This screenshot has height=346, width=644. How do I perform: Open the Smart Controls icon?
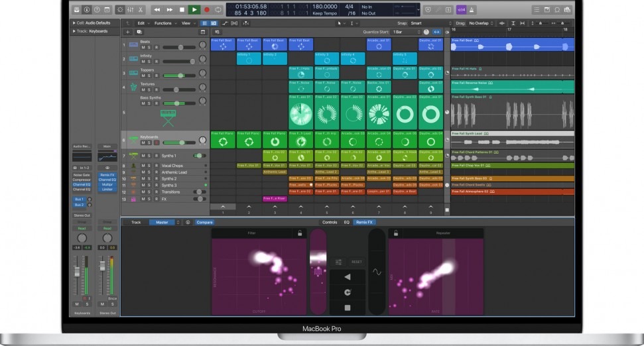pos(120,9)
